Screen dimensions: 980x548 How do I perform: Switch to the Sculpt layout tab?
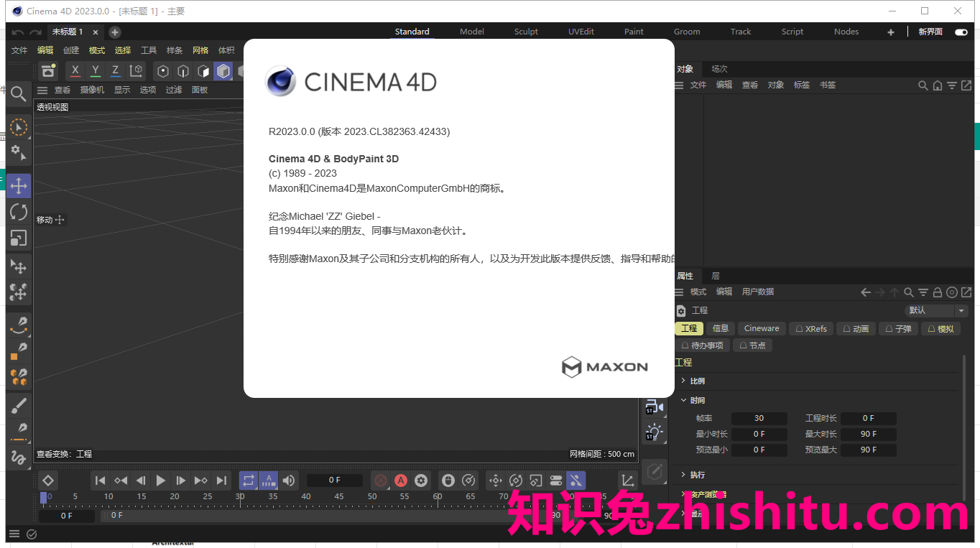pyautogui.click(x=525, y=31)
